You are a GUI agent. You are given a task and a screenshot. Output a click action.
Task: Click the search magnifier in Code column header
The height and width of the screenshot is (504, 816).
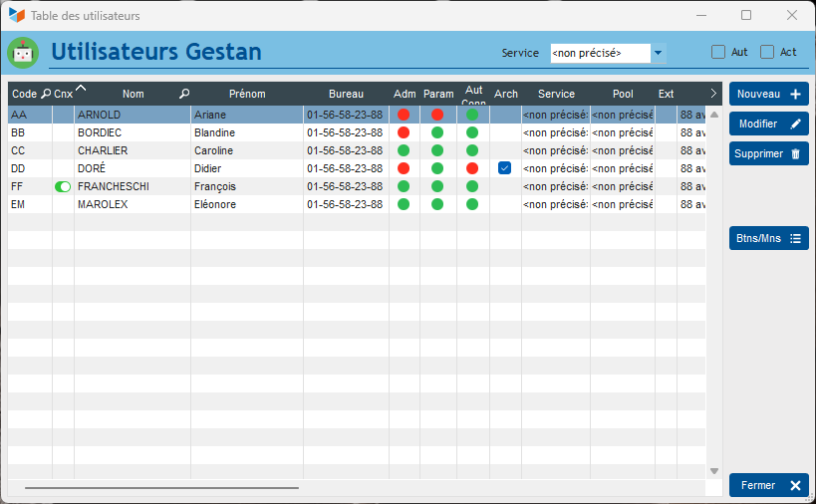coord(46,94)
